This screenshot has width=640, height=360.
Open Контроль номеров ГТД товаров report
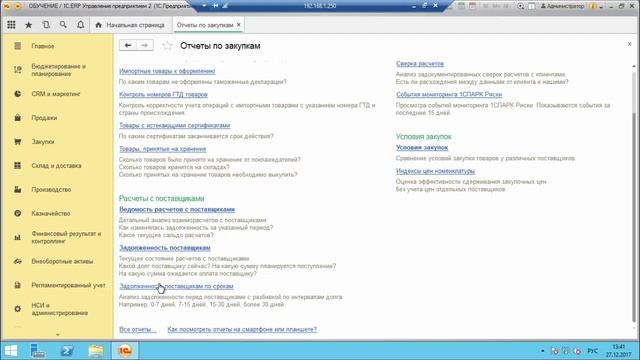[x=163, y=95]
